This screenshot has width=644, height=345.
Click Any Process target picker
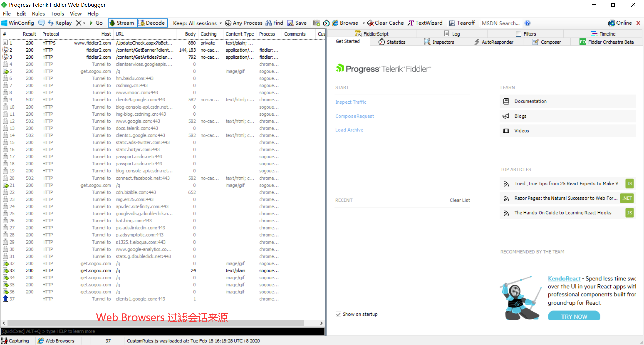pyautogui.click(x=244, y=23)
